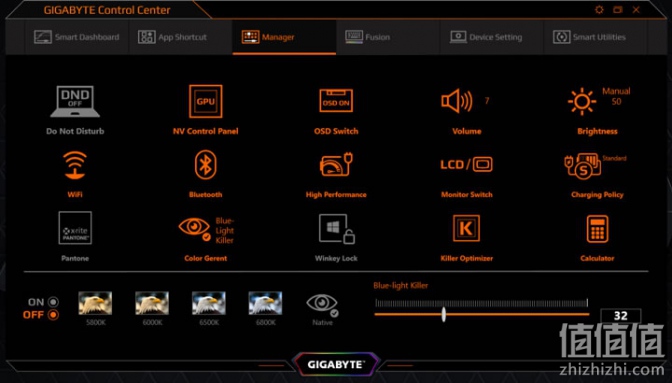Click the Monitor Switch LCD icon
This screenshot has height=383, width=672.
pyautogui.click(x=466, y=165)
